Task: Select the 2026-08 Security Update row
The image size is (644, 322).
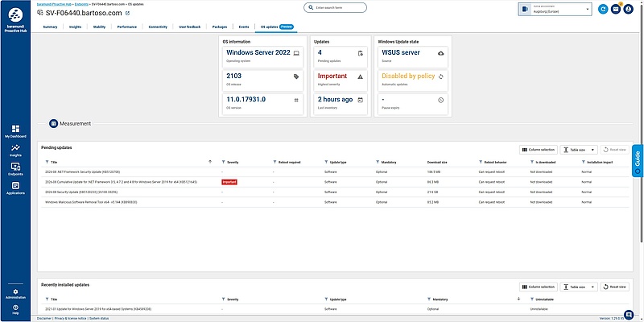Action: tap(335, 192)
